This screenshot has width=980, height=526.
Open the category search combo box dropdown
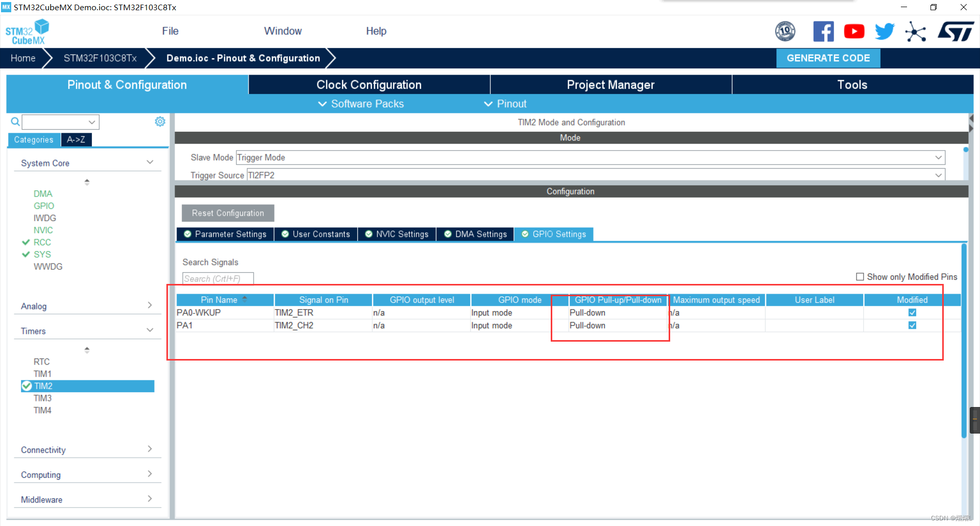click(92, 122)
